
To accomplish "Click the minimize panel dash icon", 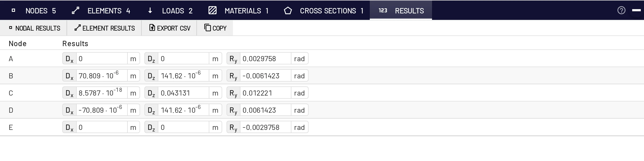I will point(636,10).
